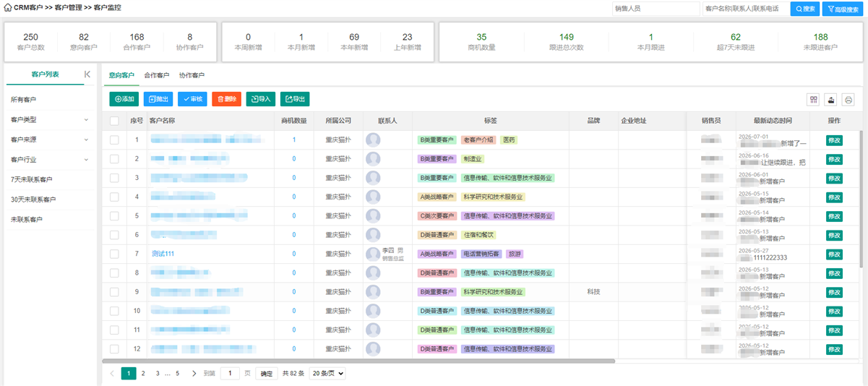This screenshot has width=868, height=386.
Task: Switch to the 合作客户 tab
Action: click(x=156, y=75)
